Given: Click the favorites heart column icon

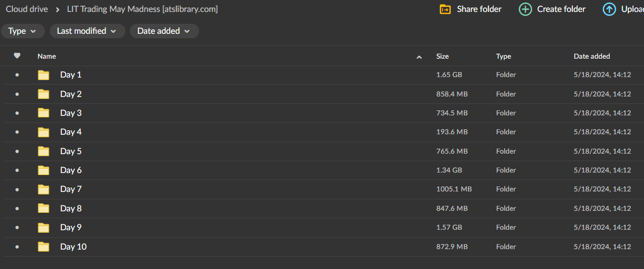Looking at the screenshot, I should (x=17, y=56).
